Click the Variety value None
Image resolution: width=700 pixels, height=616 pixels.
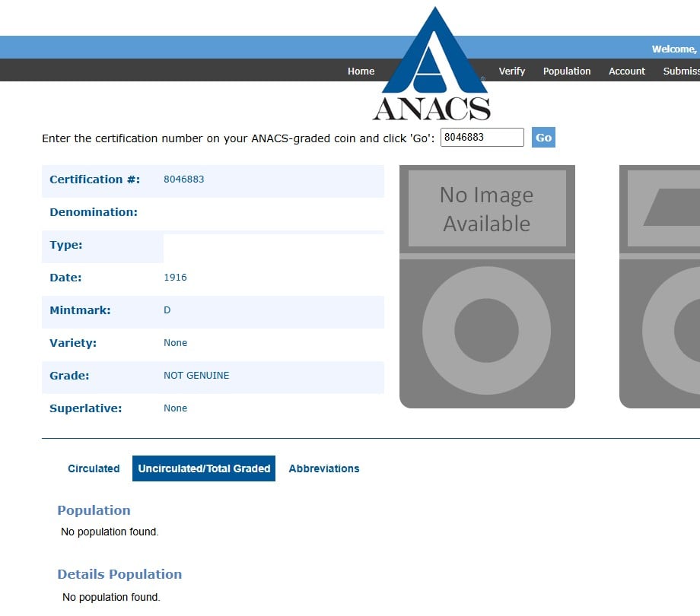click(175, 342)
